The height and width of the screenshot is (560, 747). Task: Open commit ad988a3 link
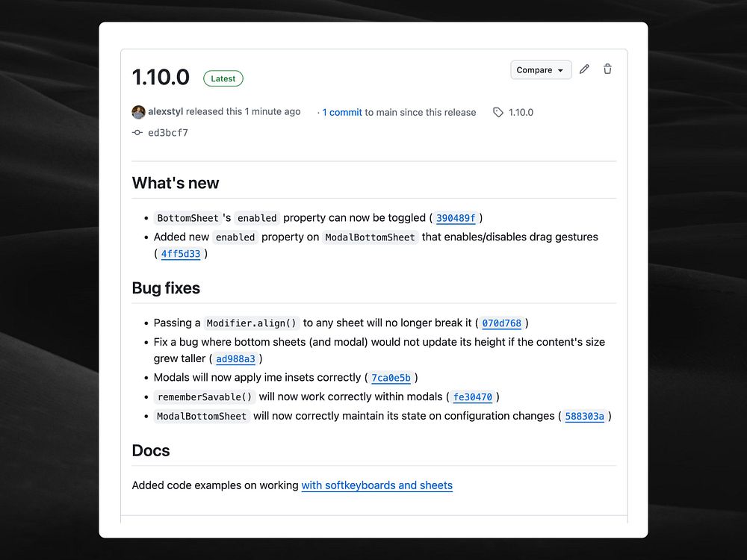(235, 359)
